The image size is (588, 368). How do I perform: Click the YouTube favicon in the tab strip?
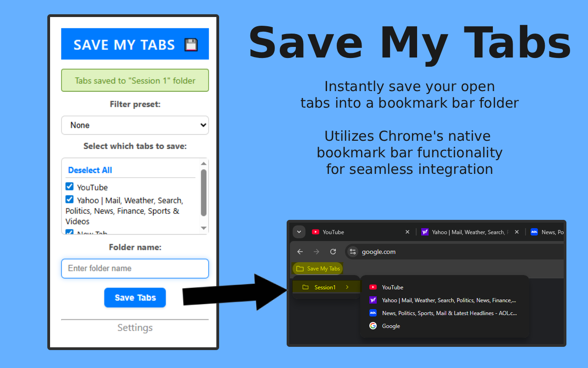tap(316, 232)
